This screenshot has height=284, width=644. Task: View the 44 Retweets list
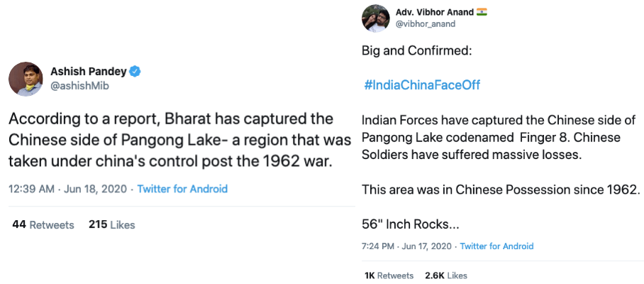43,225
